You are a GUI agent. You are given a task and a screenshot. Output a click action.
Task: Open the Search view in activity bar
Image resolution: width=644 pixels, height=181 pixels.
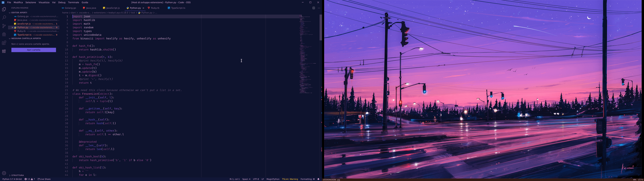coord(4,17)
